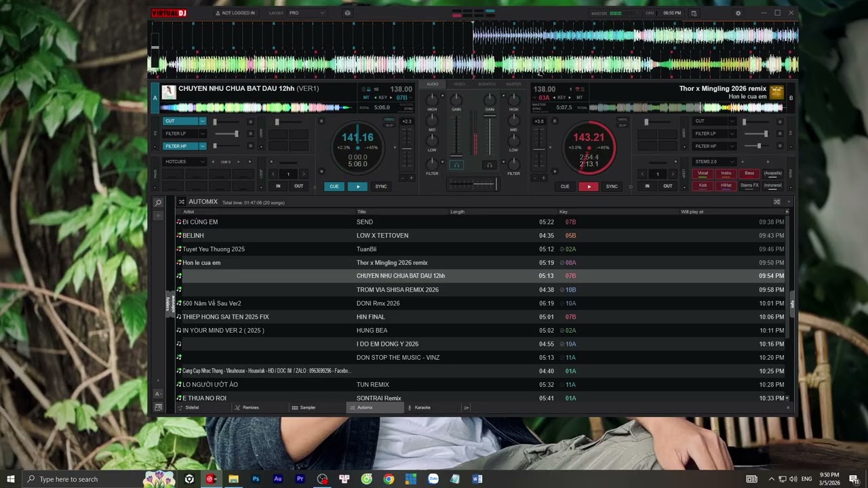Toggle HiHat stem pad on deck B
Viewport: 868px width, 488px height.
point(726,185)
